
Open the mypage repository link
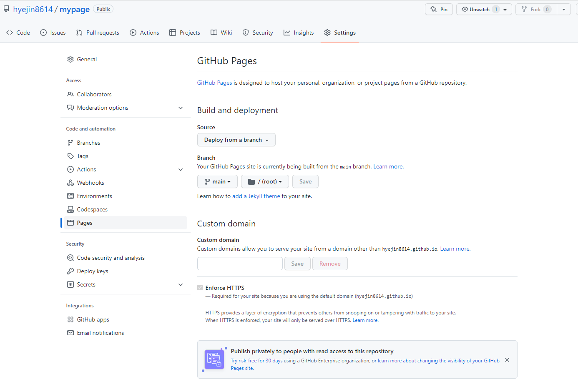point(75,9)
